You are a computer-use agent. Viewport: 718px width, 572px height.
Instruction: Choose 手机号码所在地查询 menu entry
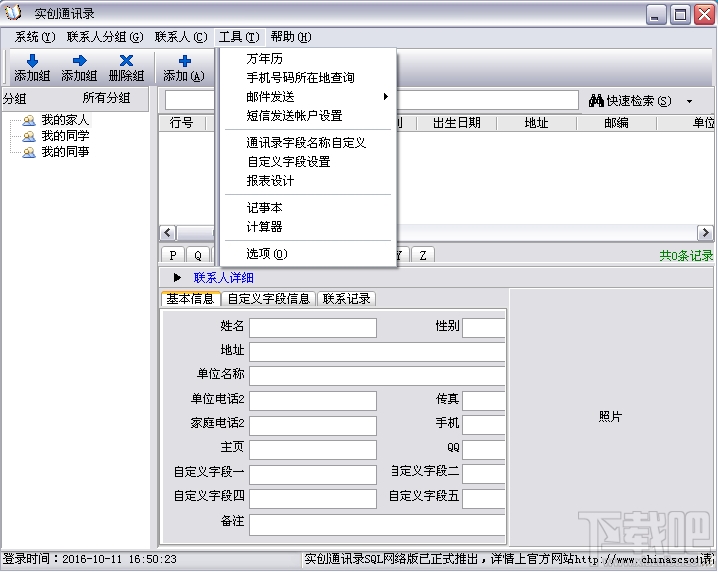click(x=308, y=78)
